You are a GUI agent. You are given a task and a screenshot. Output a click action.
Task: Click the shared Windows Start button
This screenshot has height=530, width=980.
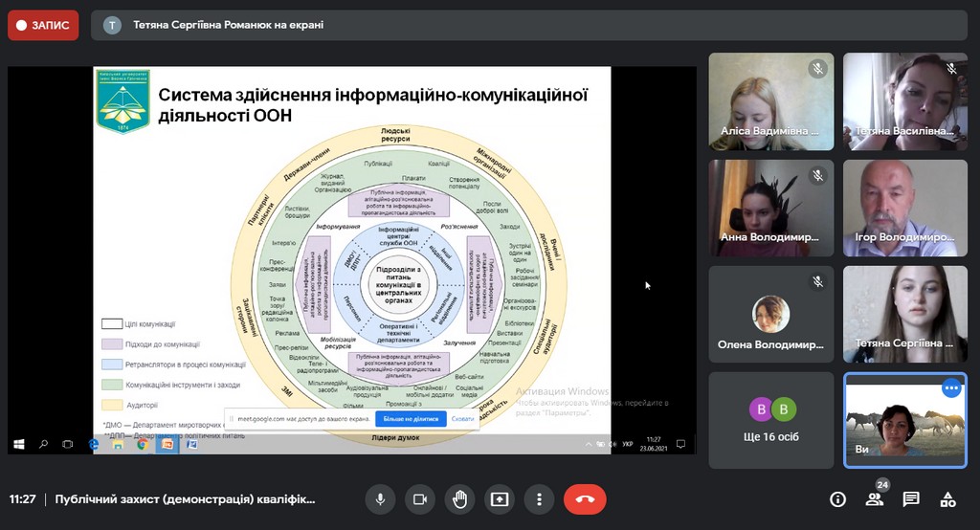pos(19,444)
